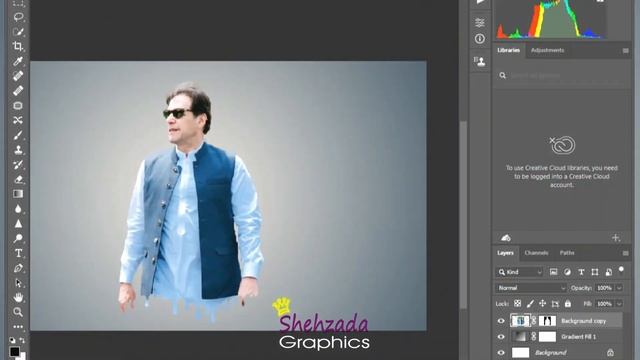Screen dimensions: 640x360
Task: Select the Hand tool
Action: coord(18,298)
